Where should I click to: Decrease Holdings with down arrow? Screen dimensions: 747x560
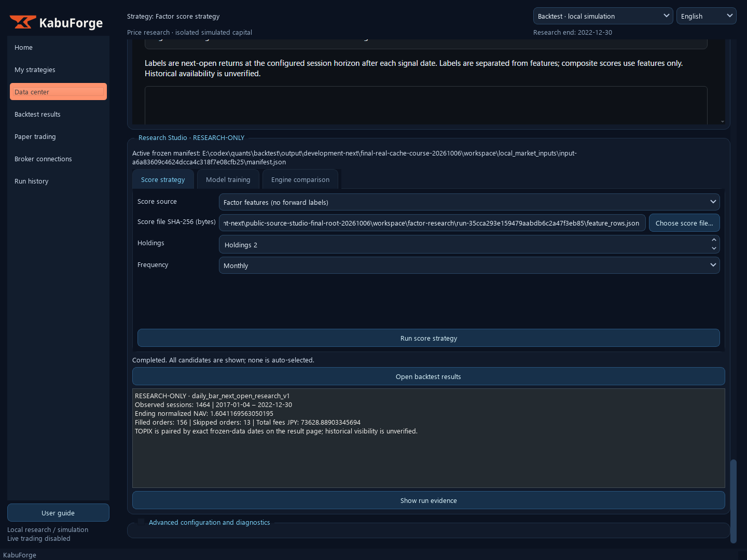(714, 248)
